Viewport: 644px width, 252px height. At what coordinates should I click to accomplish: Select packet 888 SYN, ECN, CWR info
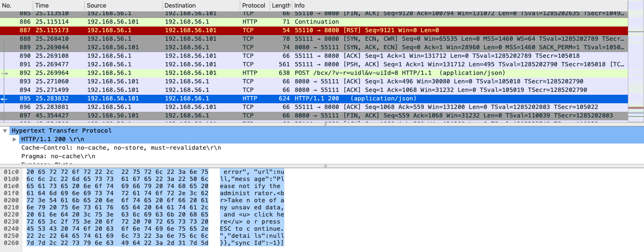click(460, 39)
